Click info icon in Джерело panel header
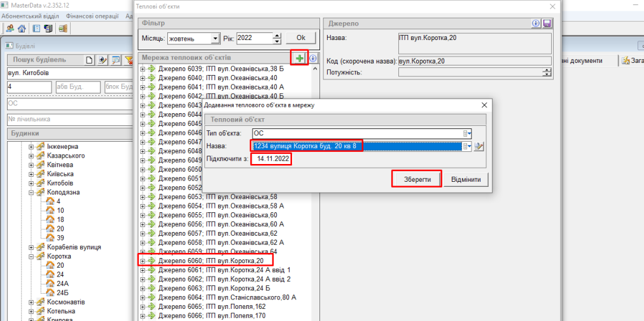Viewport: 644px width, 321px height. pyautogui.click(x=536, y=24)
